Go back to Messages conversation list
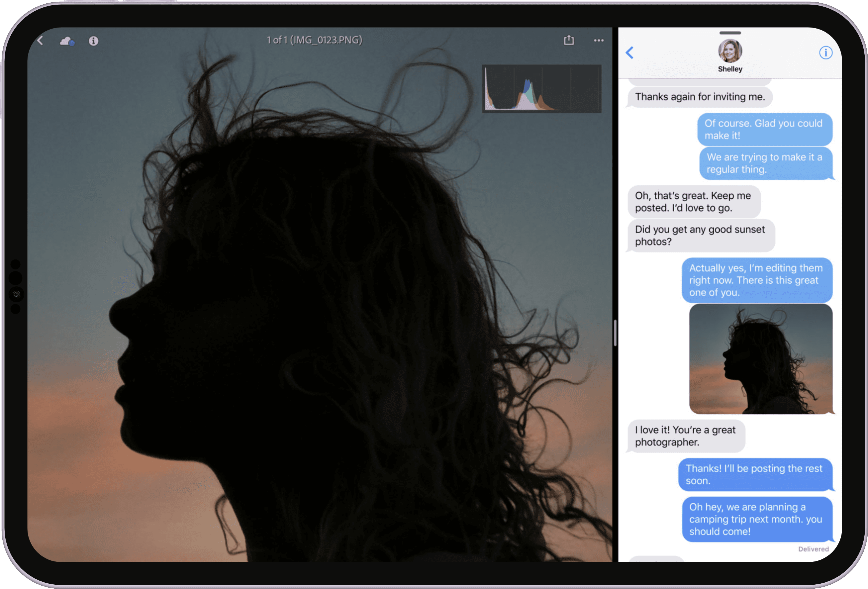Image resolution: width=868 pixels, height=589 pixels. tap(630, 53)
